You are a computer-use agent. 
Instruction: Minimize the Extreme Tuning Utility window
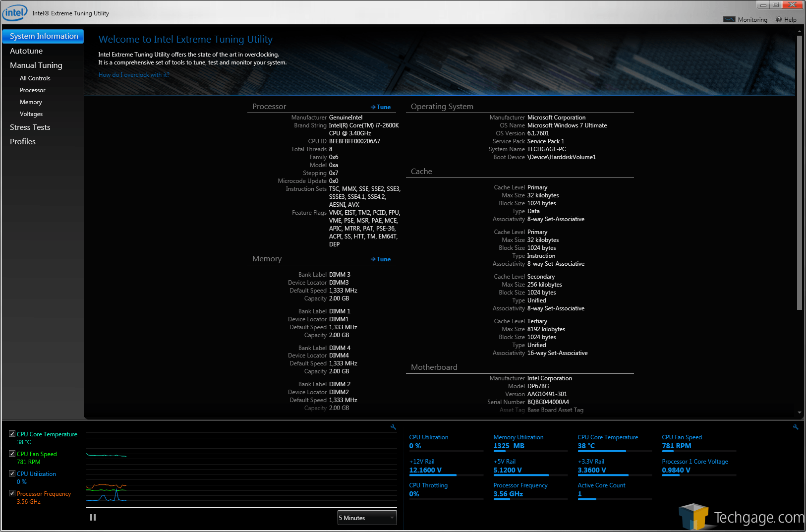(763, 5)
